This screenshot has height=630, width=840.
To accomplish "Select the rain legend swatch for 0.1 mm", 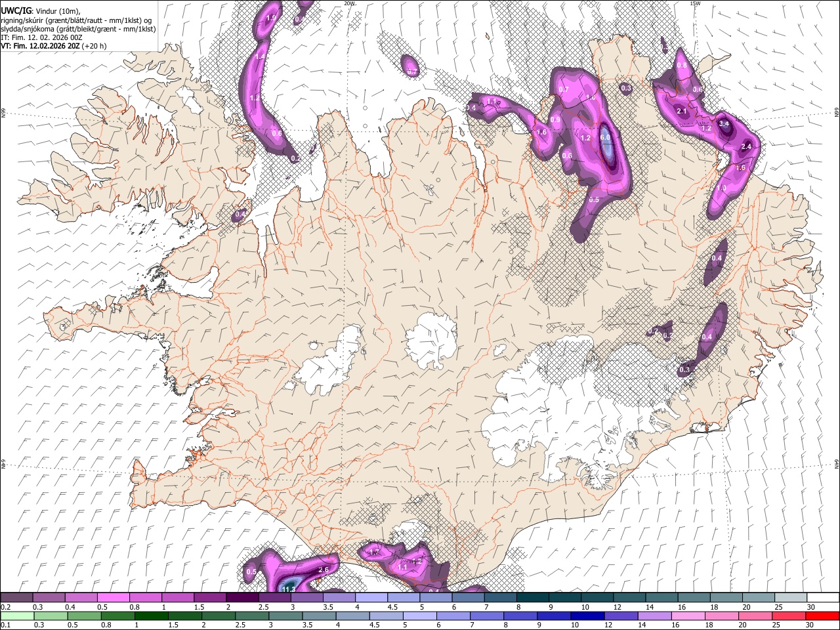I will point(17,616).
